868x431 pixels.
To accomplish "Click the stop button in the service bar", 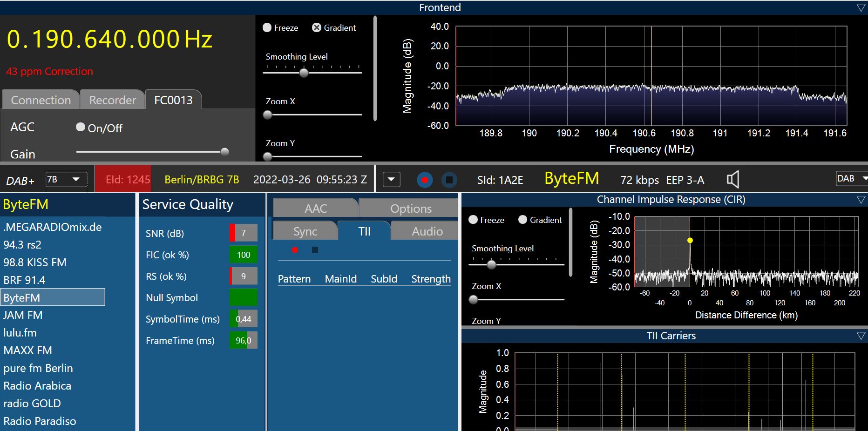I will [449, 180].
